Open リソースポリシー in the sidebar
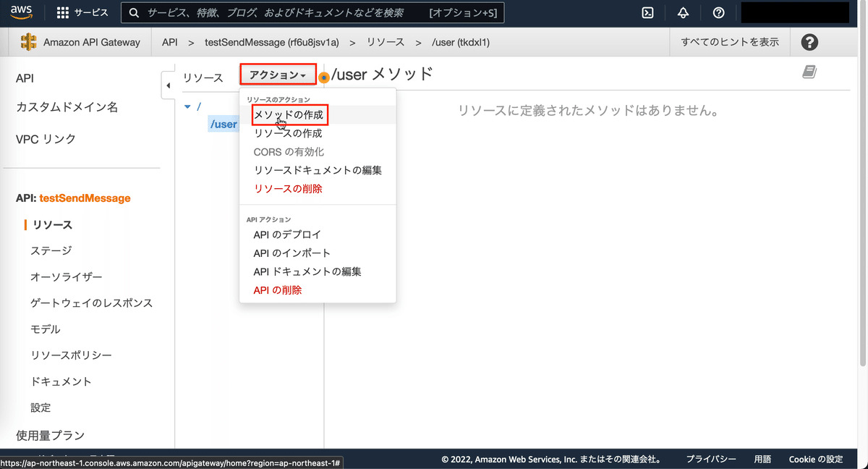Screen dimensions: 868x469 click(x=71, y=355)
